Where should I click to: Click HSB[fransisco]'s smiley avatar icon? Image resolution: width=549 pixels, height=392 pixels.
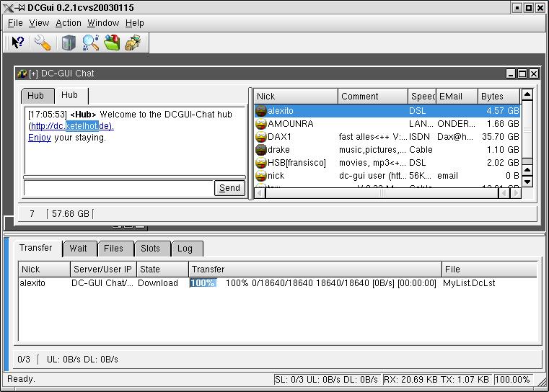point(261,163)
